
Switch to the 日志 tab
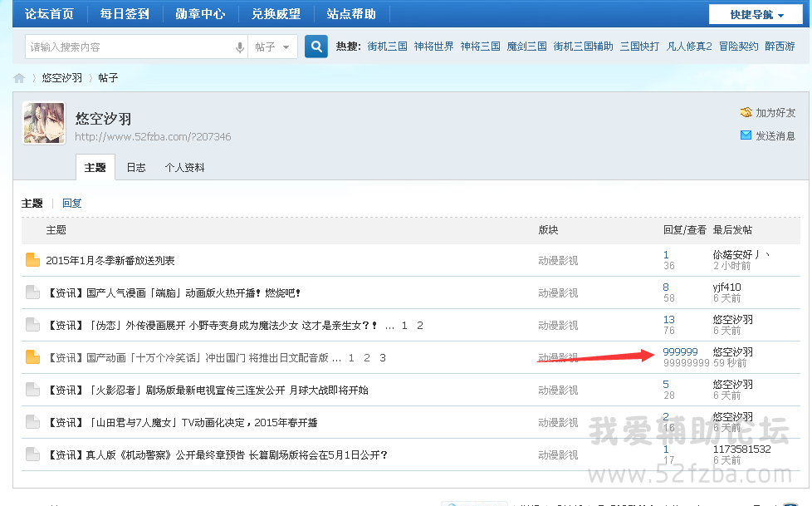coord(136,168)
